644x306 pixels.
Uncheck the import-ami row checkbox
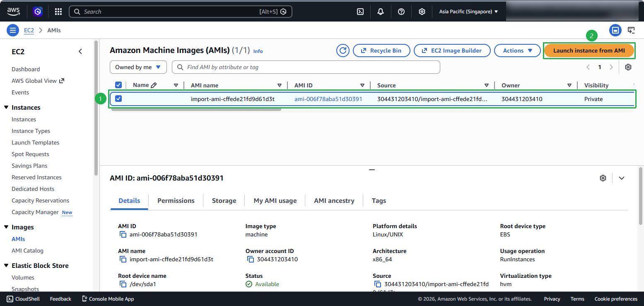pos(118,99)
